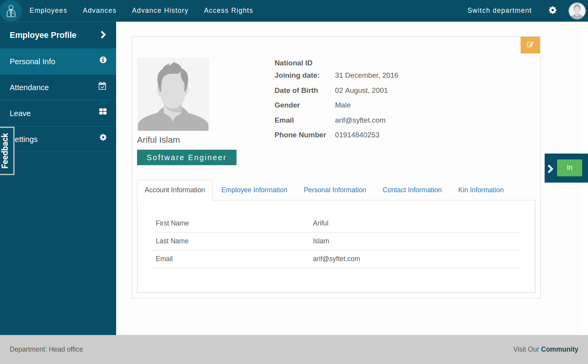Click the Settings gear icon in the sidebar
Image resolution: width=588 pixels, height=364 pixels.
point(103,137)
